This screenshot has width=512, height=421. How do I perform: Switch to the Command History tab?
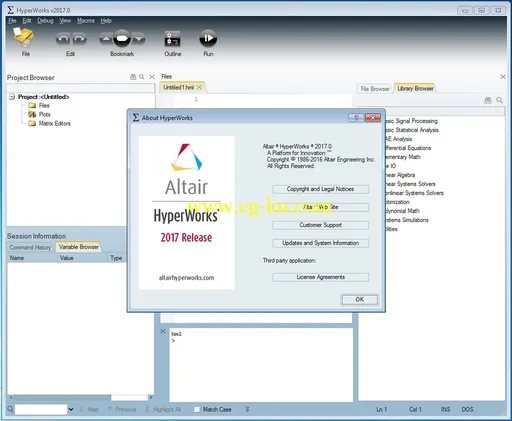click(30, 247)
